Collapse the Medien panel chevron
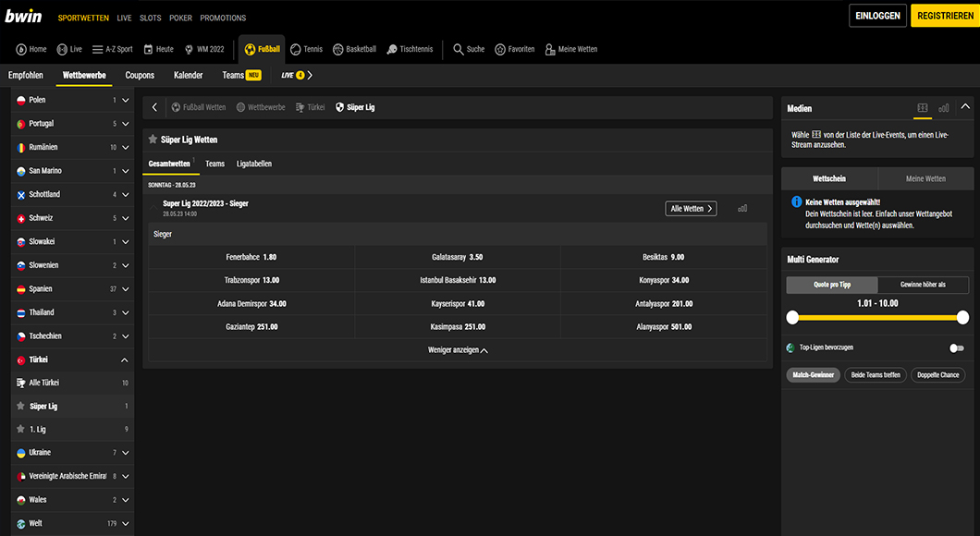 pos(965,107)
